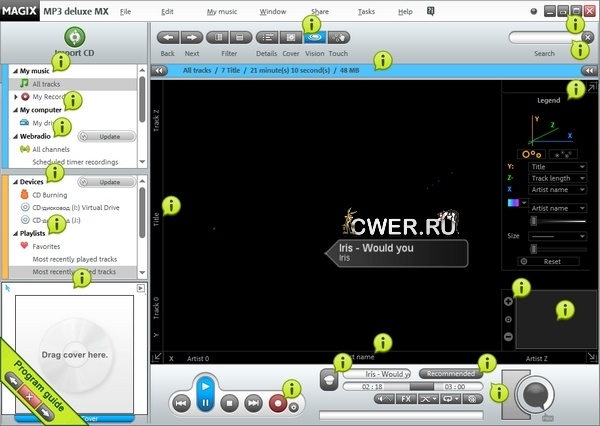Toggle the play/pause button

pyautogui.click(x=205, y=393)
